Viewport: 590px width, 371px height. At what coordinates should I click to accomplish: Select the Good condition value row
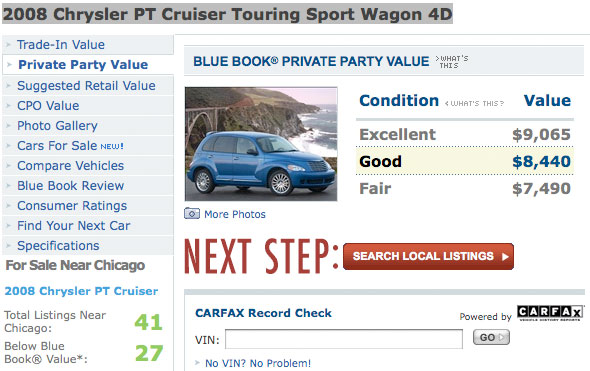(x=465, y=161)
